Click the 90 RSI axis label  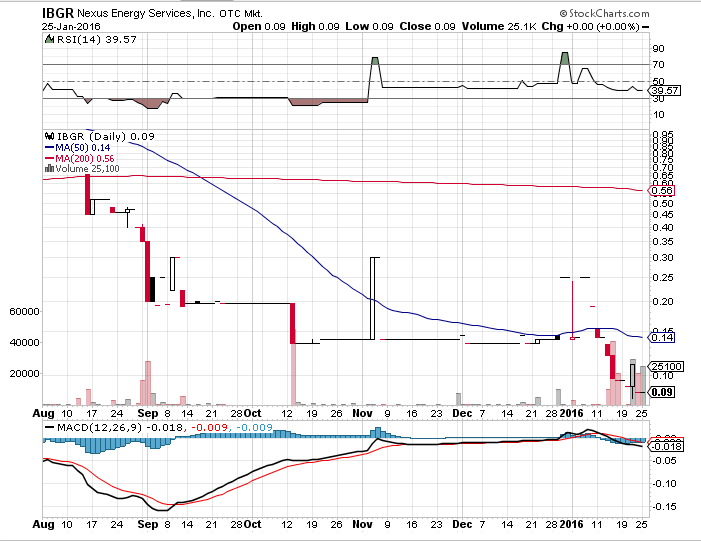pyautogui.click(x=659, y=48)
